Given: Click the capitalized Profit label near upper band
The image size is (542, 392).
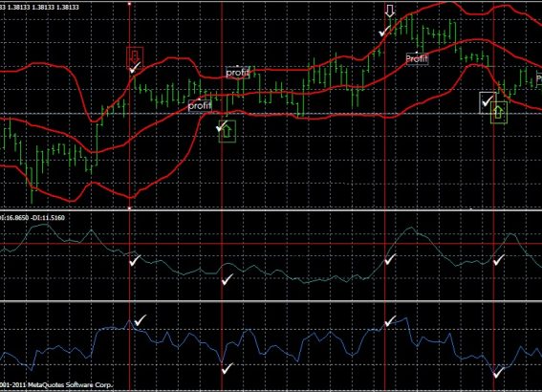Looking at the screenshot, I should [417, 58].
